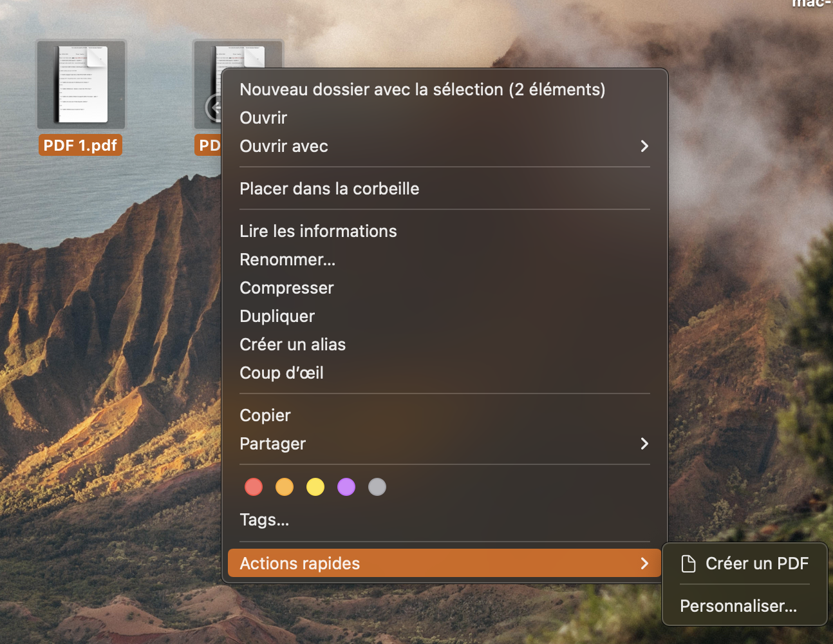
Task: Apply the red tag color
Action: coord(254,487)
